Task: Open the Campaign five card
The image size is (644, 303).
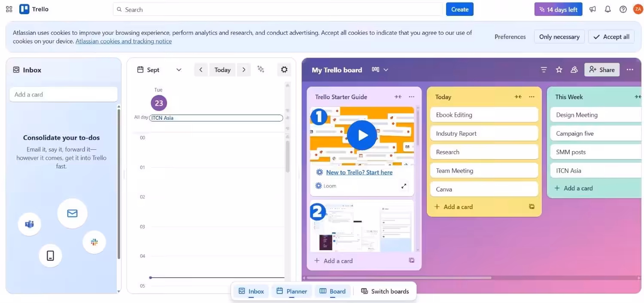Action: point(597,133)
